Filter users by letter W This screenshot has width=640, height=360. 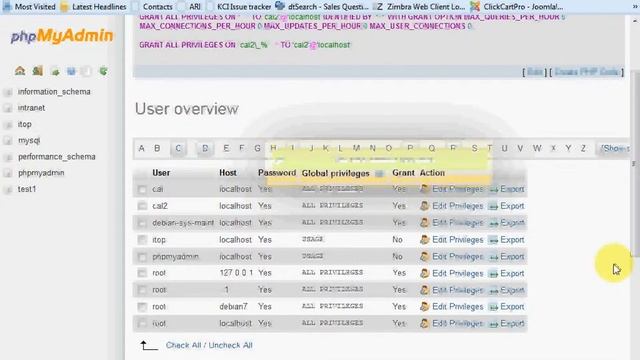537,148
